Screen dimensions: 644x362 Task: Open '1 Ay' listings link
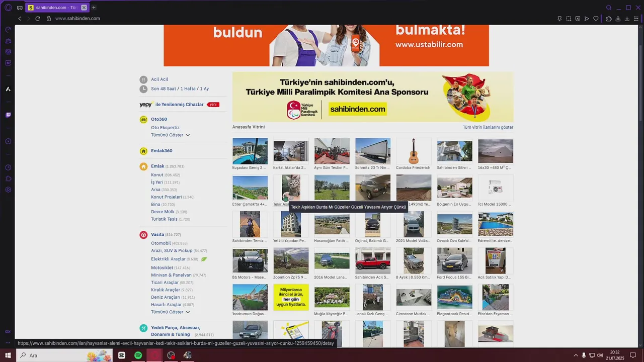pyautogui.click(x=204, y=89)
